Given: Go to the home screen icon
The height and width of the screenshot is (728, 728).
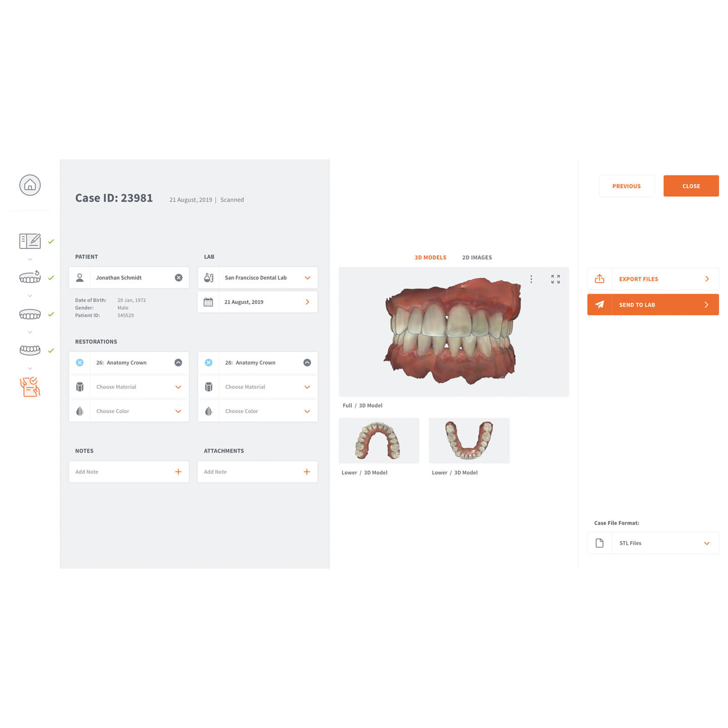Looking at the screenshot, I should (30, 185).
